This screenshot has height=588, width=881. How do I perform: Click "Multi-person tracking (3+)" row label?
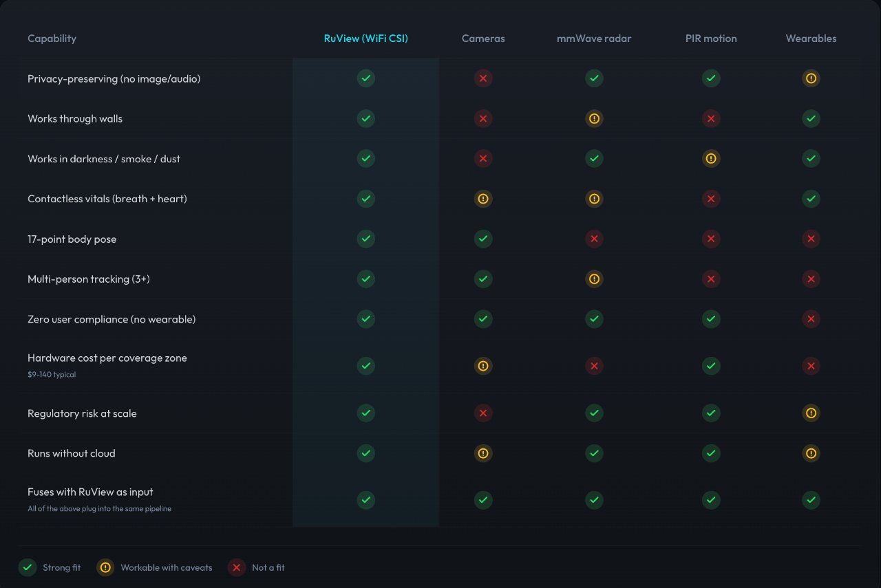89,279
